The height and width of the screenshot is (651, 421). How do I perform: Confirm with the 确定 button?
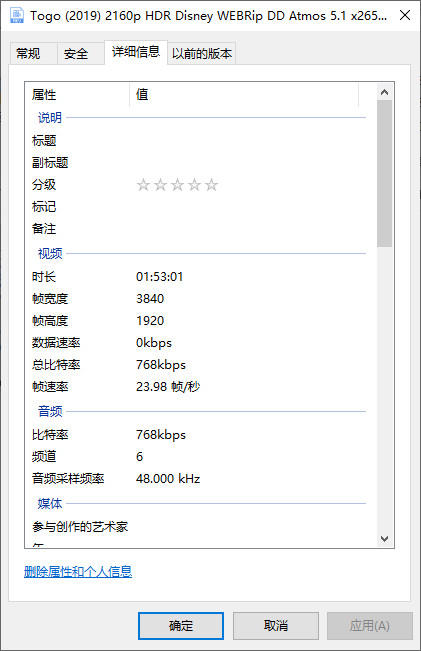pyautogui.click(x=181, y=626)
